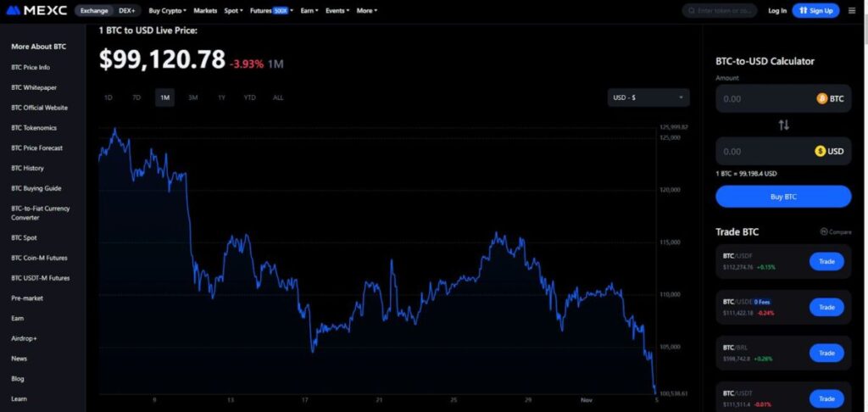Focus the token search input field
Screen dimensions: 868x412
pyautogui.click(x=720, y=10)
